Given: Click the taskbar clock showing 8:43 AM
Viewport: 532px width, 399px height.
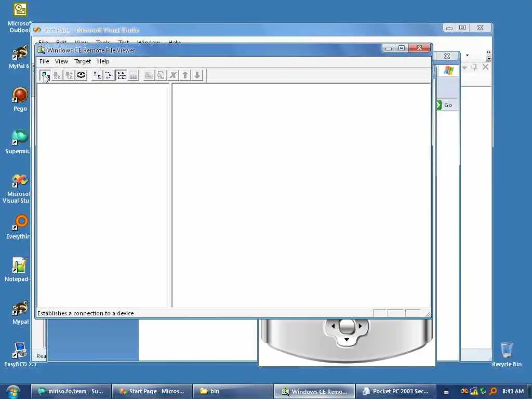Looking at the screenshot, I should pyautogui.click(x=513, y=391).
